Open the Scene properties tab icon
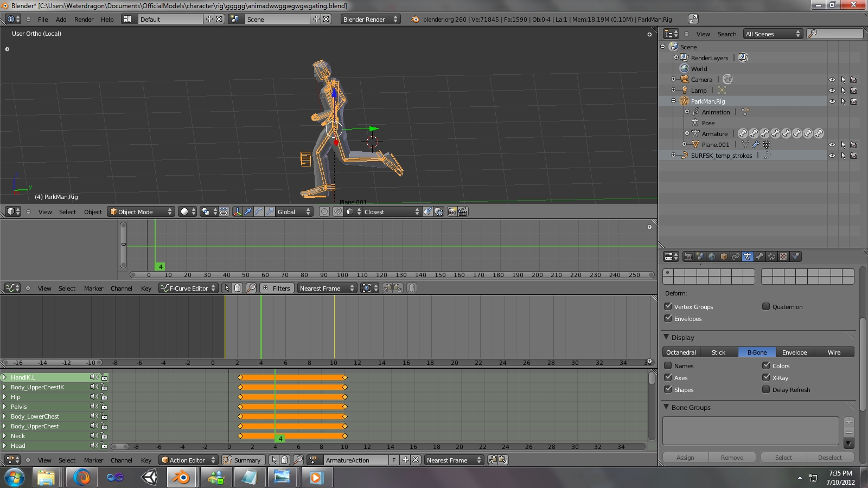Screen dimensions: 868x488 (x=700, y=256)
